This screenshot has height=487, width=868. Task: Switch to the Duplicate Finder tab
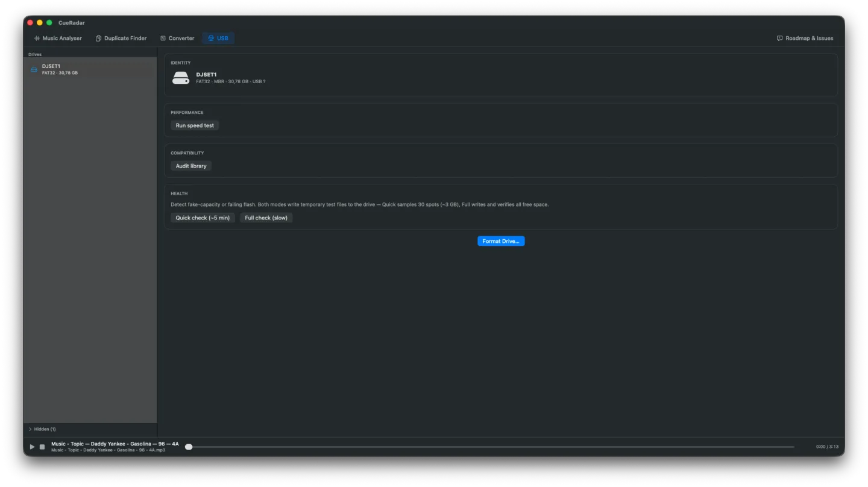(121, 38)
